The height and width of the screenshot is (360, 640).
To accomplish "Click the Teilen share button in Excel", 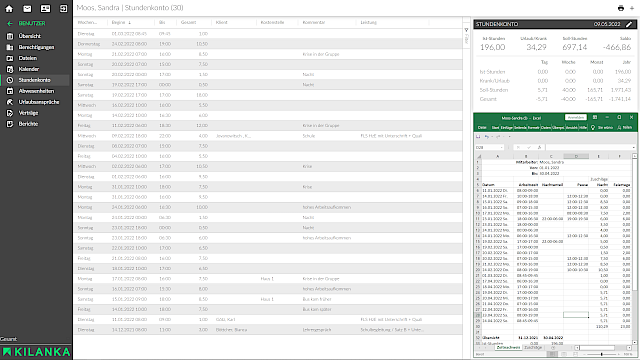I will coord(625,128).
